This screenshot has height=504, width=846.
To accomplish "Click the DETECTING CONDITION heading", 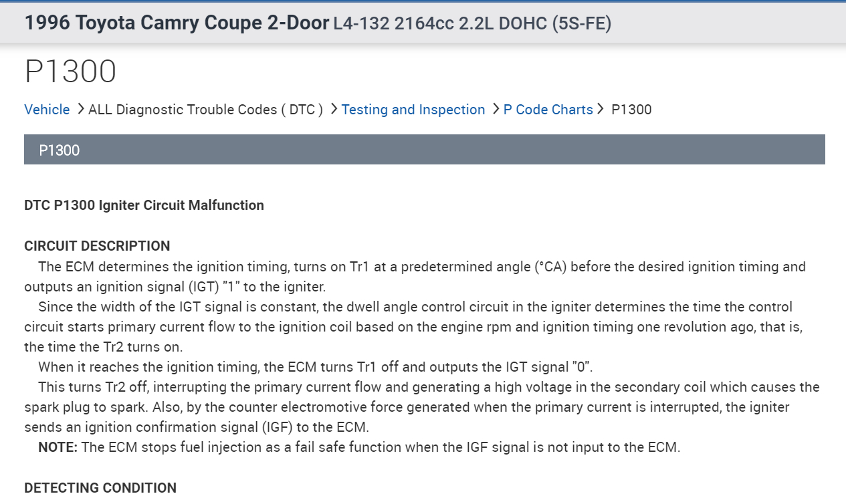I will pyautogui.click(x=100, y=488).
